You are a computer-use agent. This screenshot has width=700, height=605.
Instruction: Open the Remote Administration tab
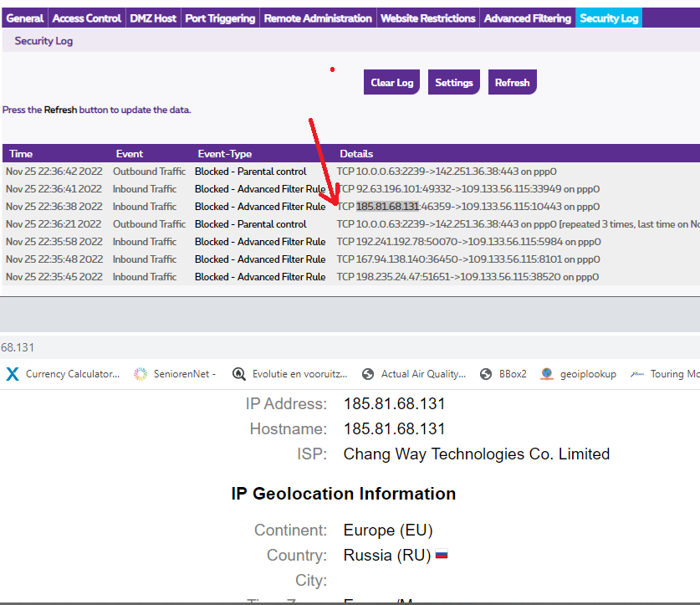318,18
